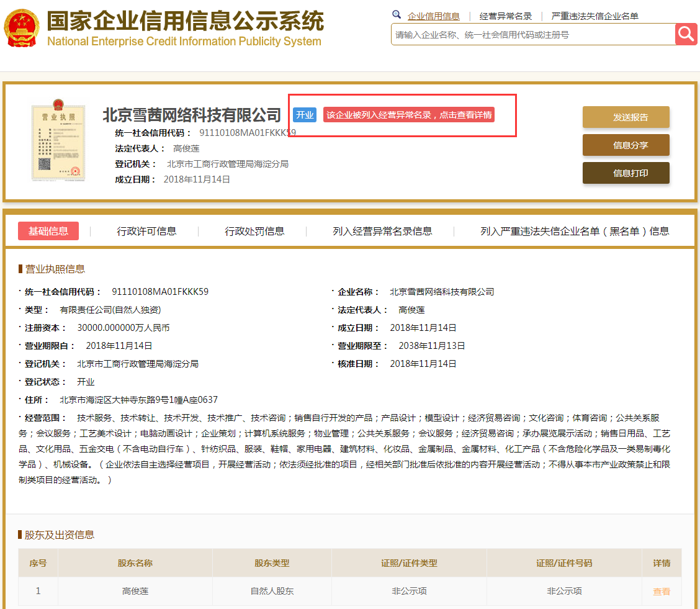Click the small magnifier icon above search box
Viewport: 700px width, 609px height.
[397, 15]
